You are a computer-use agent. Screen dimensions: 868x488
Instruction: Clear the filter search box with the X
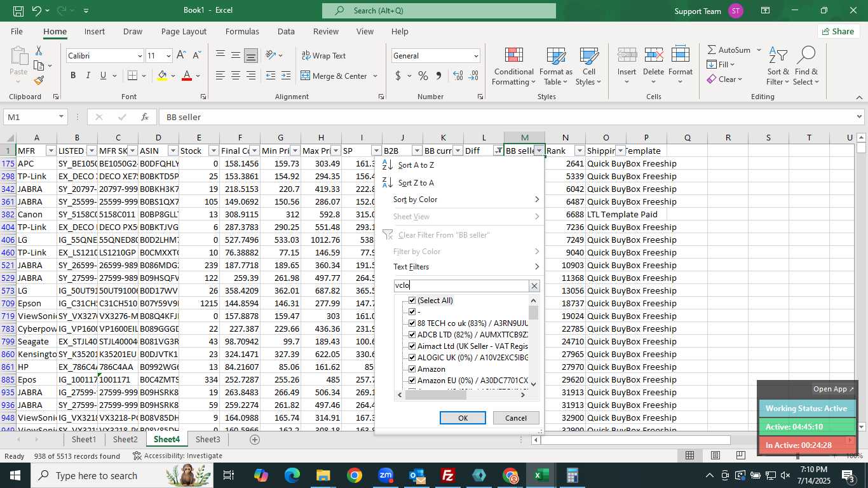tap(534, 286)
